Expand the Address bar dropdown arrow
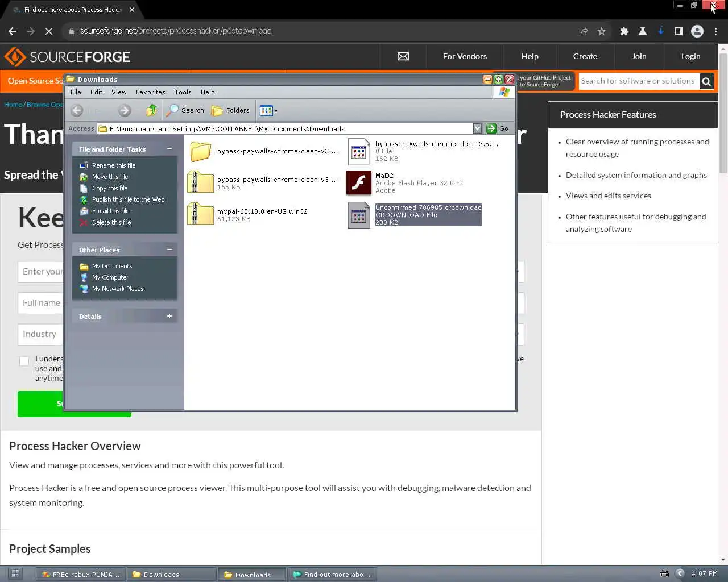Image resolution: width=728 pixels, height=582 pixels. coord(477,128)
